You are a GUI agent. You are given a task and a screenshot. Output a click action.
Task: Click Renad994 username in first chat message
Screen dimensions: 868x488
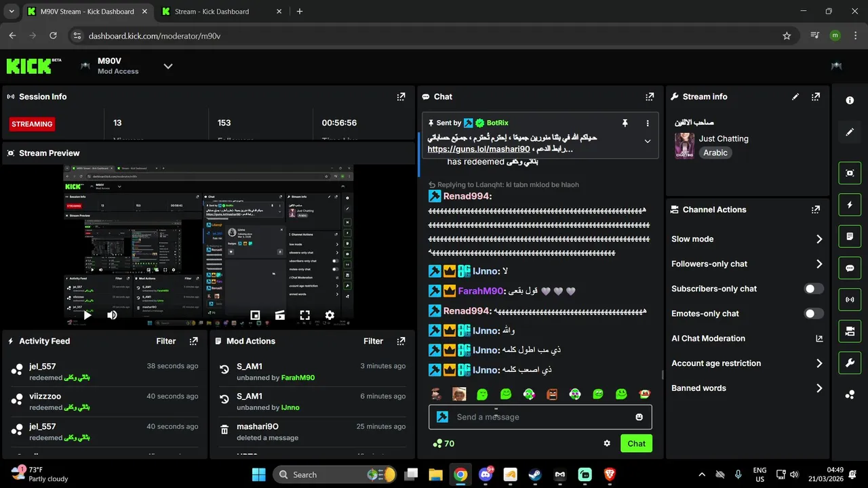467,197
